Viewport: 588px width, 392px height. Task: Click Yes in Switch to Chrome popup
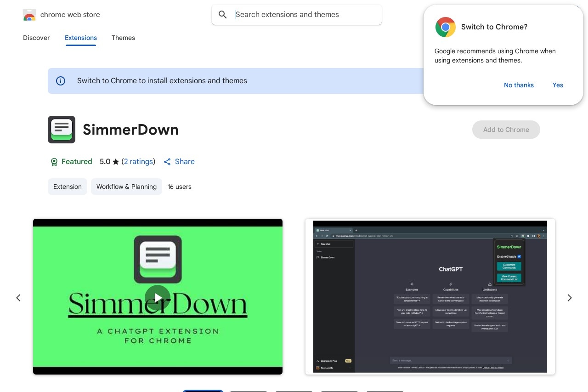[x=558, y=85]
